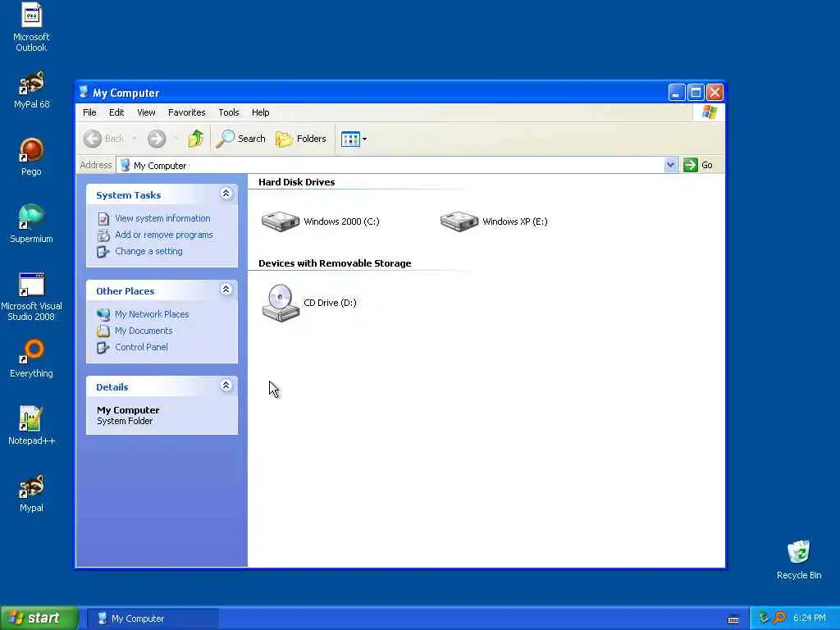Click the Hard Disk Drives heading
Image resolution: width=840 pixels, height=630 pixels.
(x=296, y=182)
